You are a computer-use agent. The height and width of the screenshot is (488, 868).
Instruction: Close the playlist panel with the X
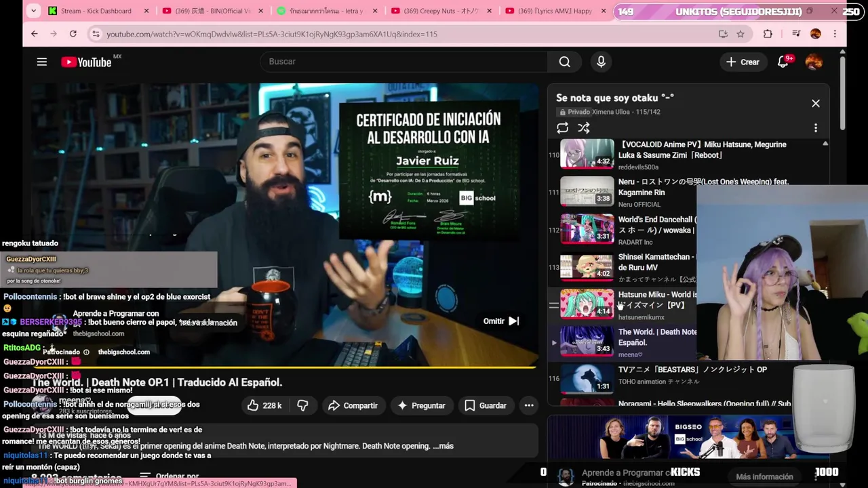pyautogui.click(x=816, y=104)
